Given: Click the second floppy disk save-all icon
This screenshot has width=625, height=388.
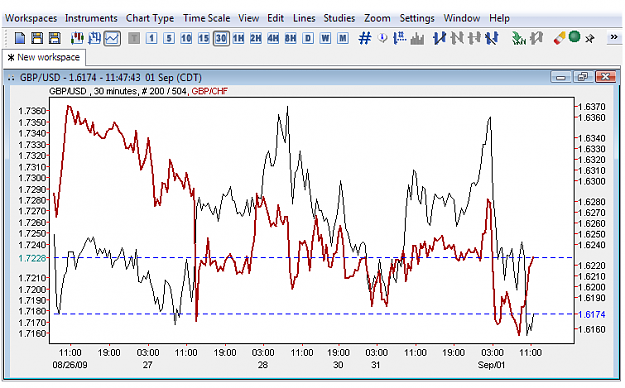Looking at the screenshot, I should (x=54, y=38).
